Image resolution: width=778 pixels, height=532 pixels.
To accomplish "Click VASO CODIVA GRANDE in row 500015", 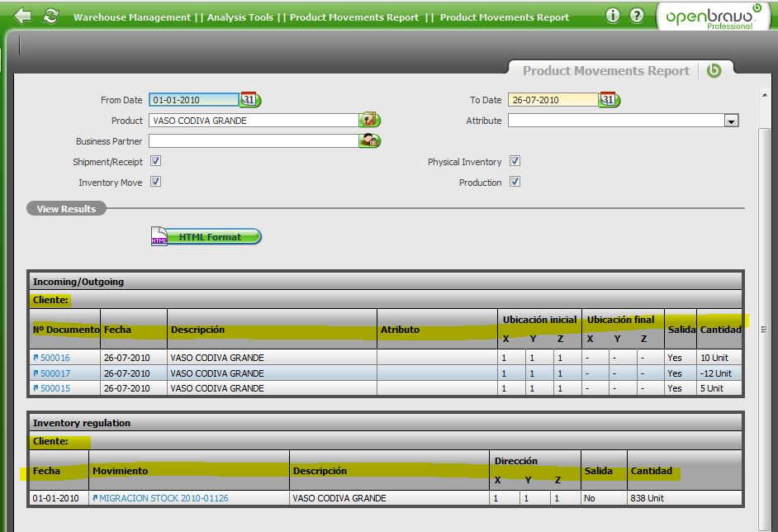I will (217, 388).
